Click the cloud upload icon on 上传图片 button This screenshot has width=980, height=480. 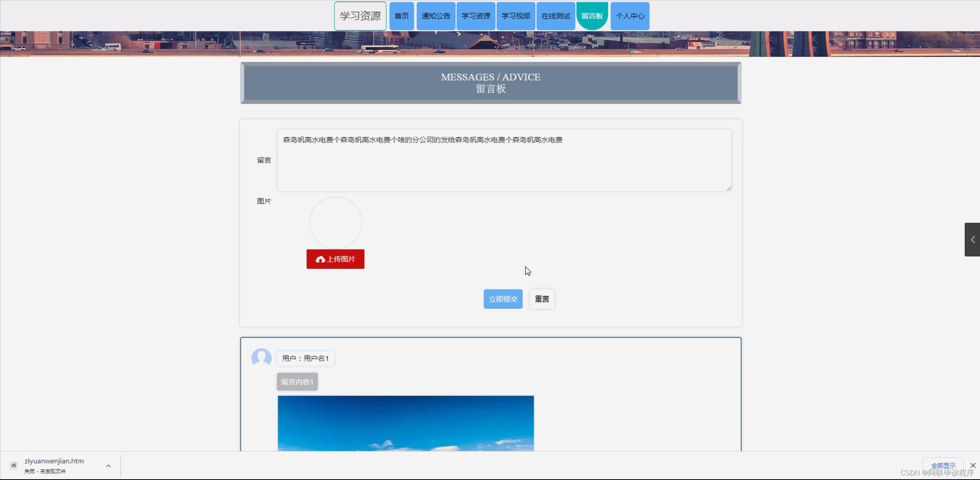pyautogui.click(x=321, y=259)
